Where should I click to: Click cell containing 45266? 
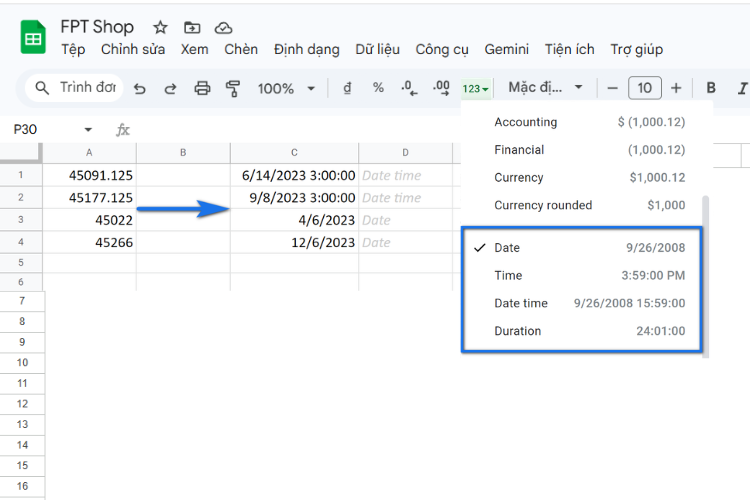89,243
